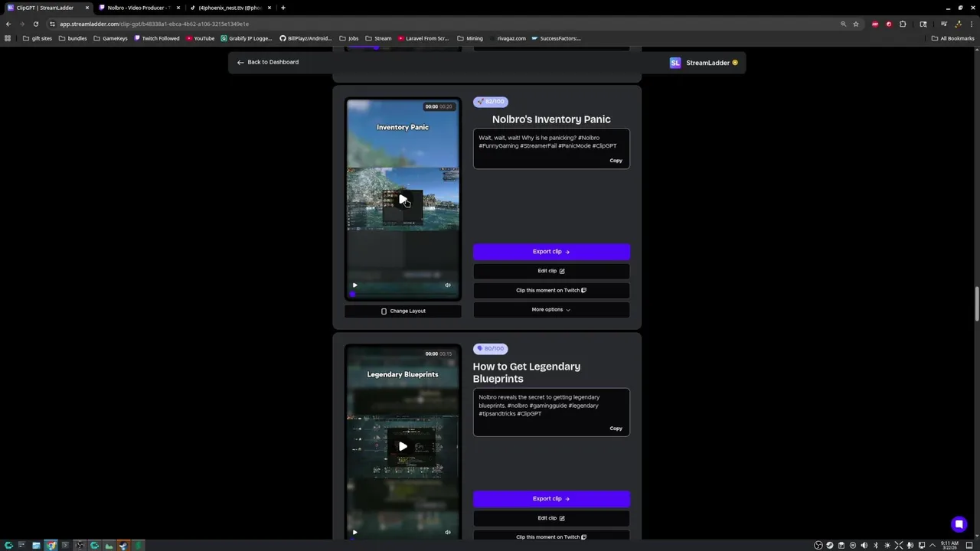Open the Bluetooth tray icon

point(876,546)
